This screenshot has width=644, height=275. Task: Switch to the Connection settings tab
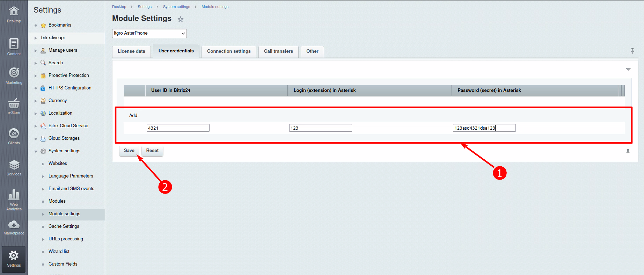click(x=229, y=51)
